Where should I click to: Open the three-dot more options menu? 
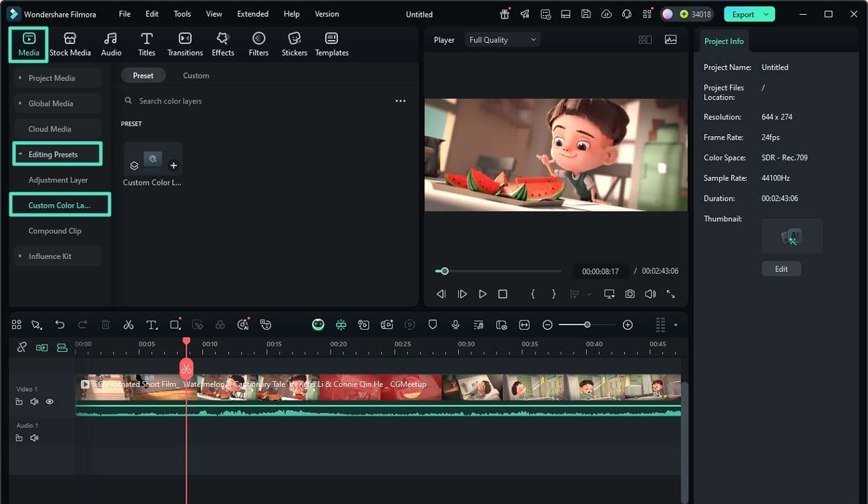[x=401, y=101]
